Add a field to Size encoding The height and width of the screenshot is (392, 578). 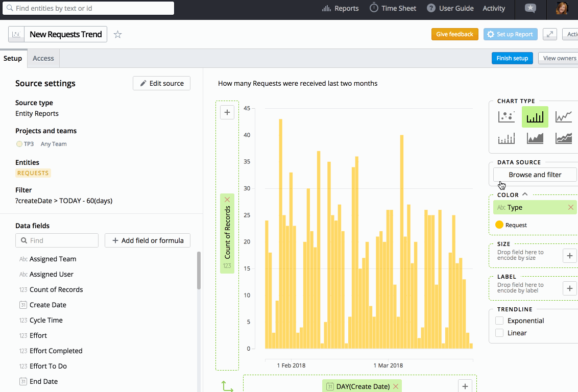(x=569, y=255)
